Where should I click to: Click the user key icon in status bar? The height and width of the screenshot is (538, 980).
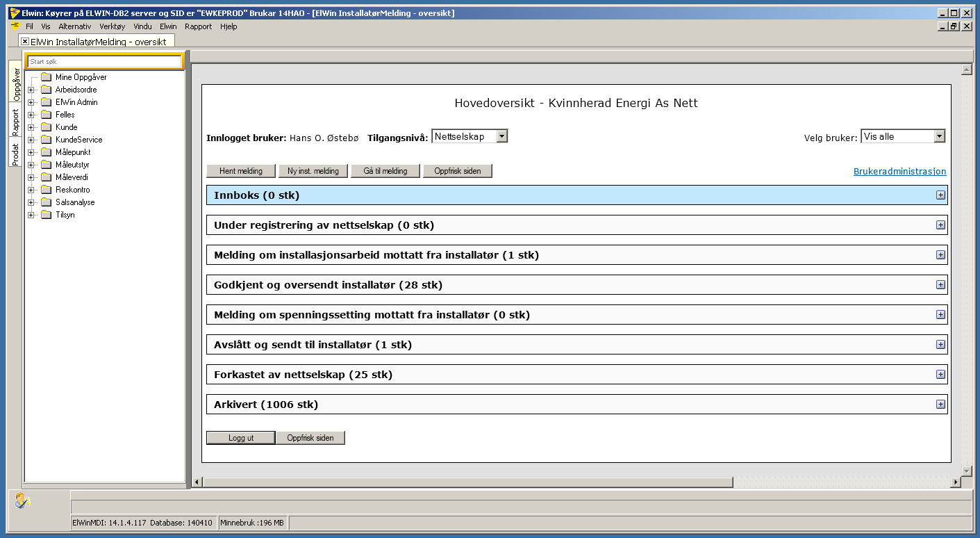pyautogui.click(x=22, y=500)
